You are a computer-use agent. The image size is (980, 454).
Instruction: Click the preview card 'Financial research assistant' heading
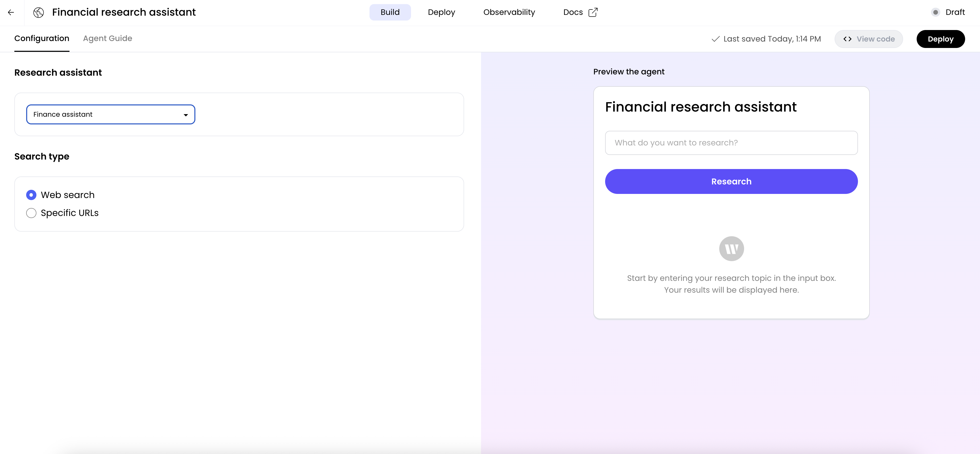701,107
